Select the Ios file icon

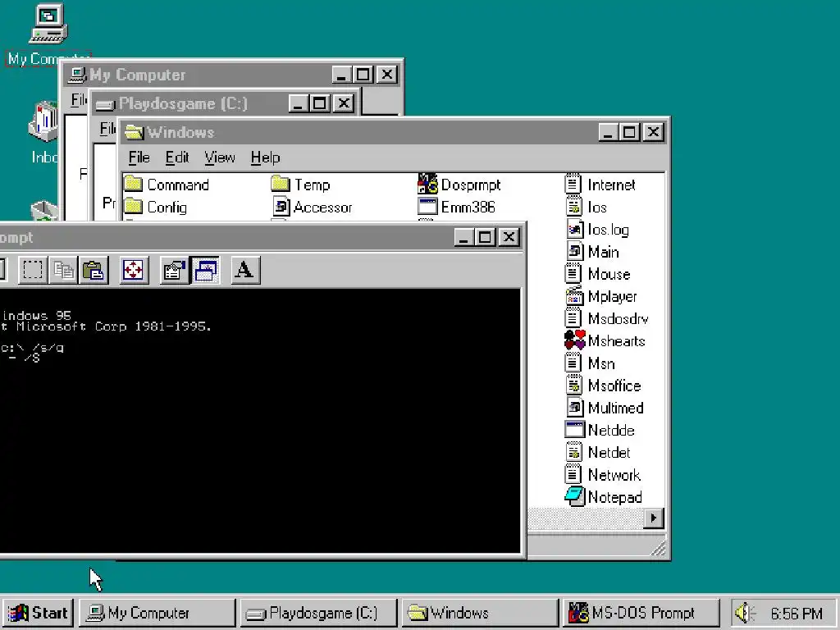573,207
